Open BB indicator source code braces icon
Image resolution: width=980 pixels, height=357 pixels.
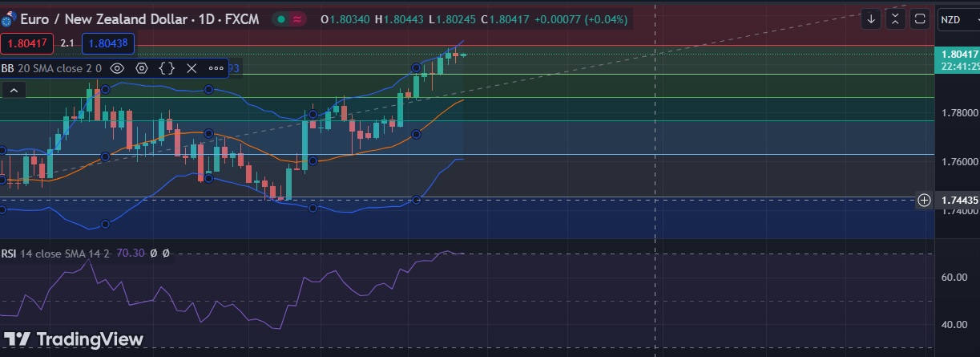(x=167, y=68)
